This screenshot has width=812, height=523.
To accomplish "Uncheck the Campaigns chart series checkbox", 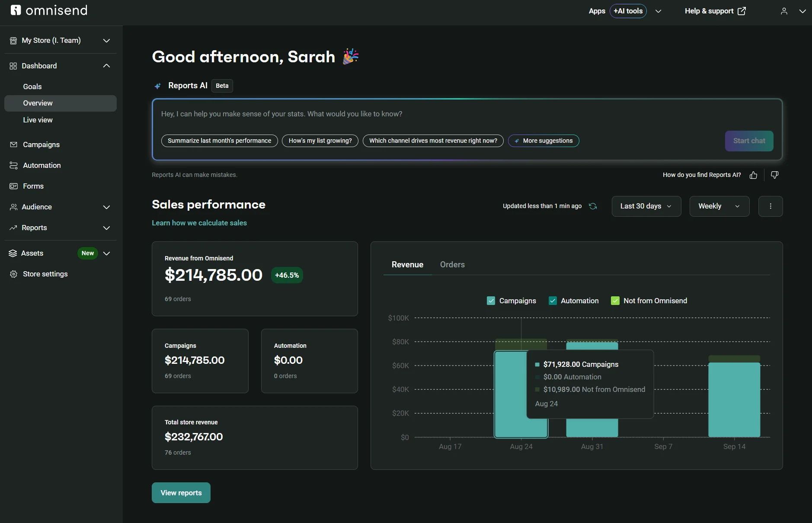I will pos(491,301).
